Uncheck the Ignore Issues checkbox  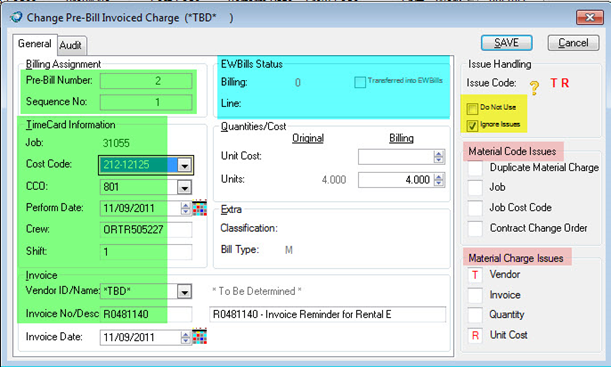point(472,125)
